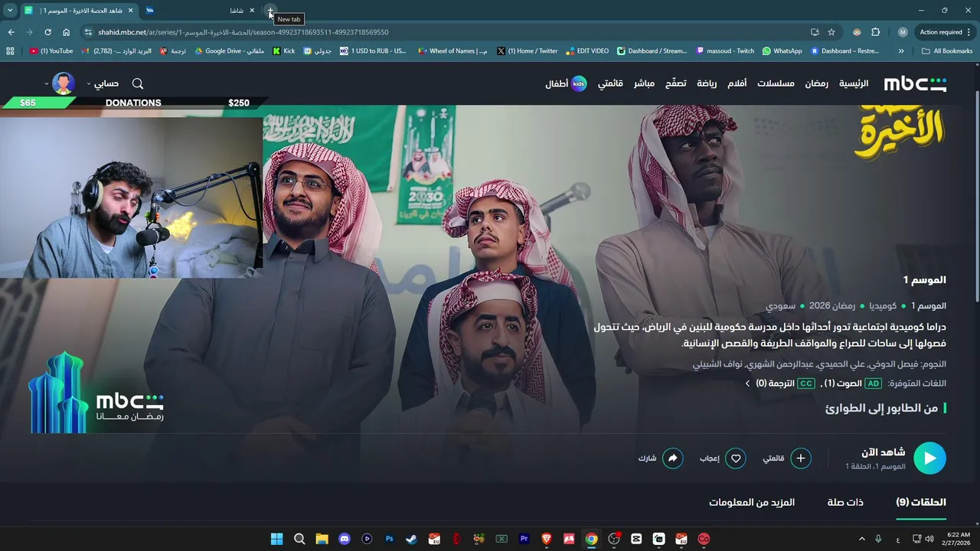Open the Google Drive bookmark

tap(228, 51)
